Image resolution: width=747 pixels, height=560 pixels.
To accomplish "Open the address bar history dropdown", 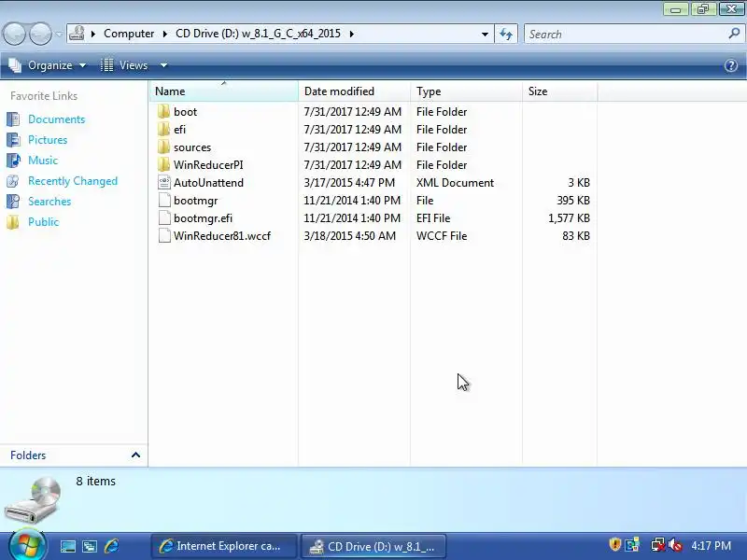I will [485, 34].
